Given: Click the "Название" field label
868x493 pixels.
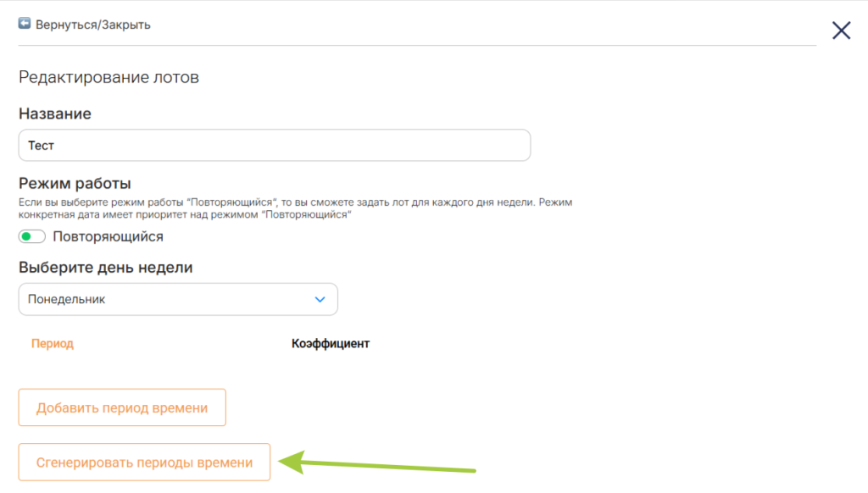Looking at the screenshot, I should tap(54, 114).
